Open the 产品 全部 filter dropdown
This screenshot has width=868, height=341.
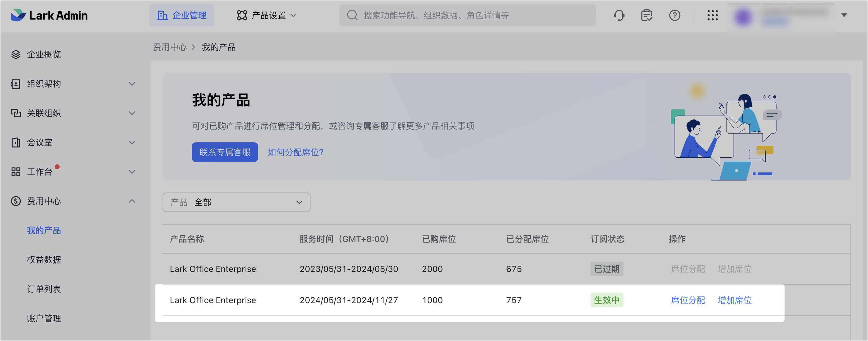click(236, 202)
